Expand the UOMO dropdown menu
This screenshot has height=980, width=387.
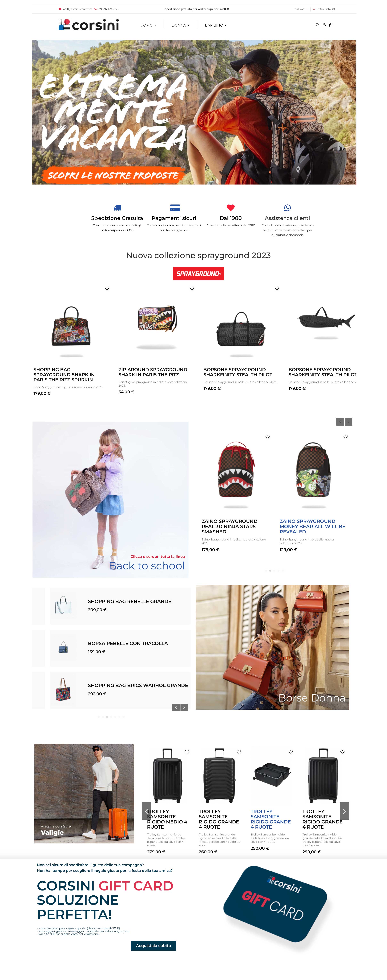tap(148, 25)
